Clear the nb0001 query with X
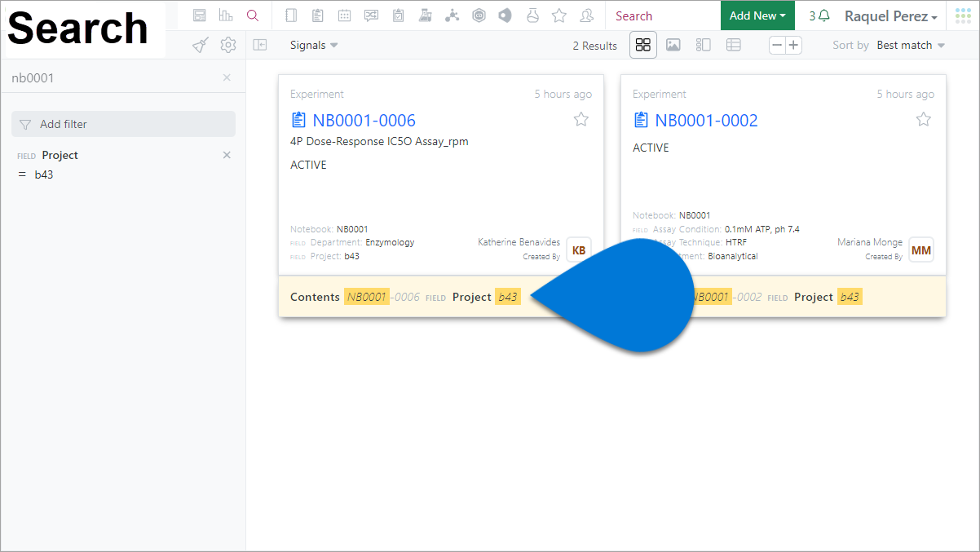This screenshot has width=980, height=552. (227, 77)
